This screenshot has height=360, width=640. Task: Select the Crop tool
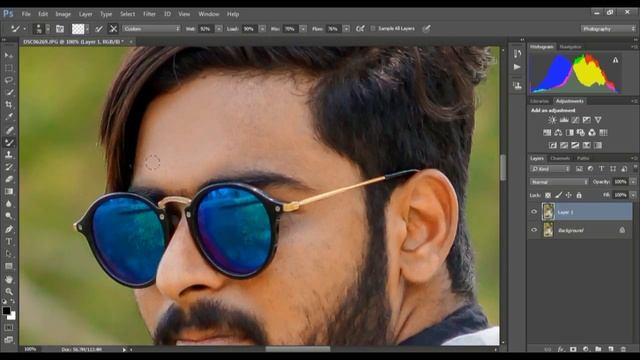9,104
